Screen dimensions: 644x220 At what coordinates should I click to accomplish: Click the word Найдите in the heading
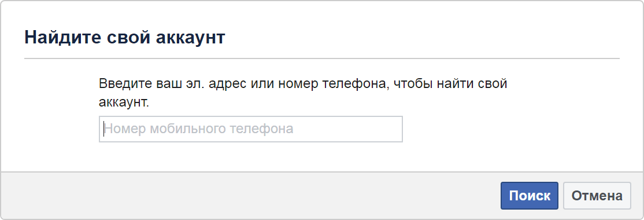63,37
